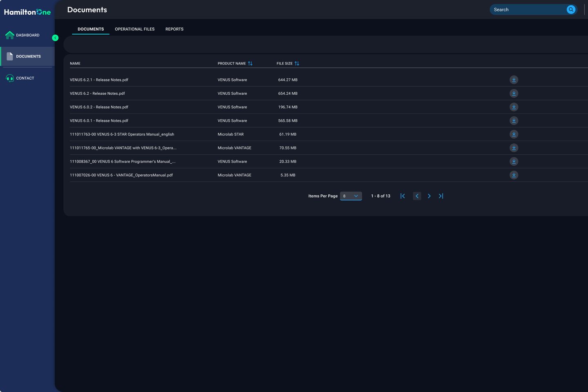
Task: Collapse the sidebar with green arrow
Action: pos(55,38)
